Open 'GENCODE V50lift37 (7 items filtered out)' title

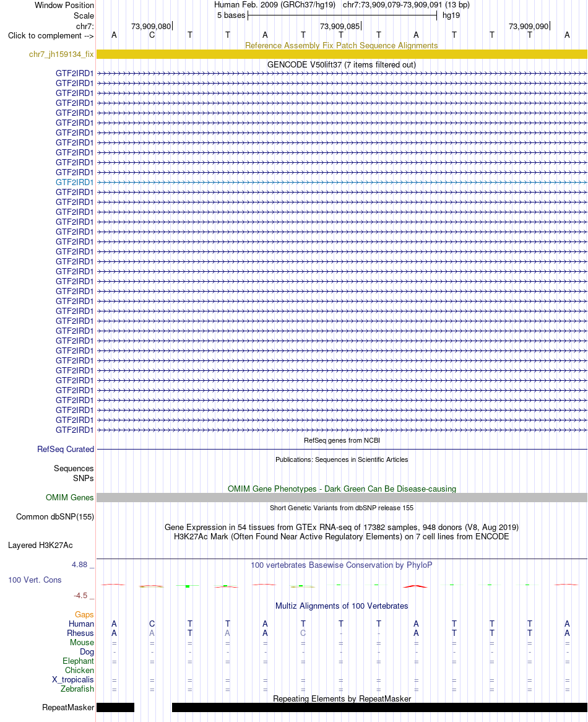coord(342,65)
